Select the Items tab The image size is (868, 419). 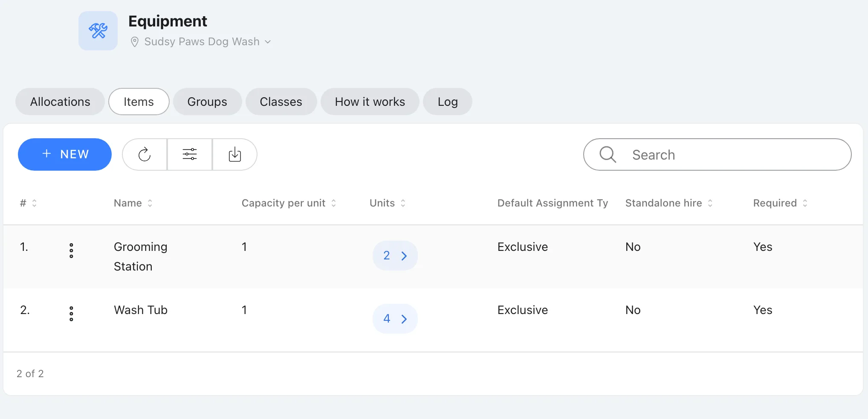[139, 102]
